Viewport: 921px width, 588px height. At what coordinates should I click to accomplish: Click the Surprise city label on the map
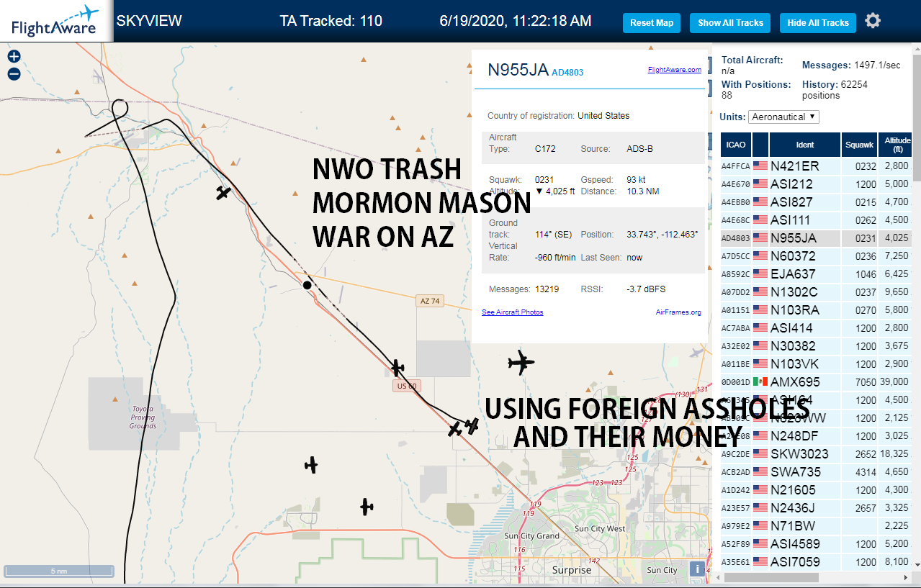click(571, 570)
